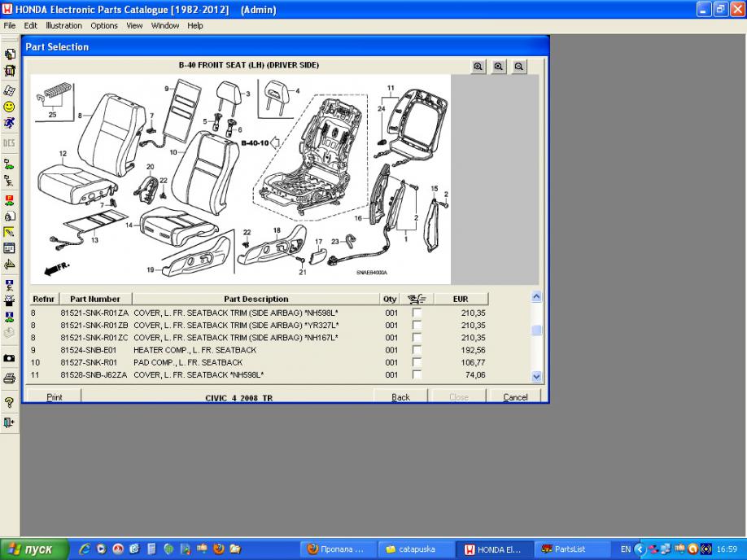Click the Part Number column header
The height and width of the screenshot is (560, 747).
pos(95,299)
